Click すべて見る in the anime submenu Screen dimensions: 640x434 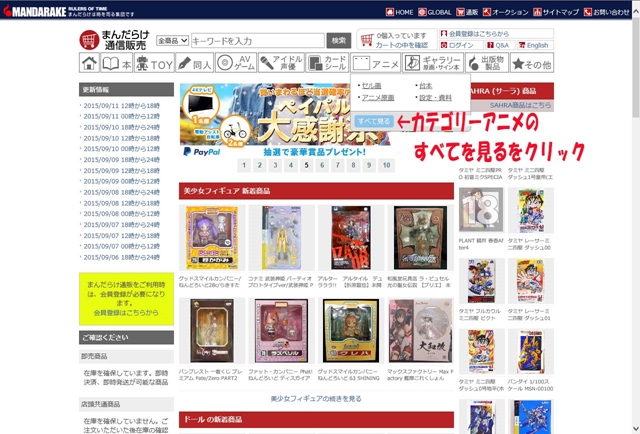tap(373, 121)
